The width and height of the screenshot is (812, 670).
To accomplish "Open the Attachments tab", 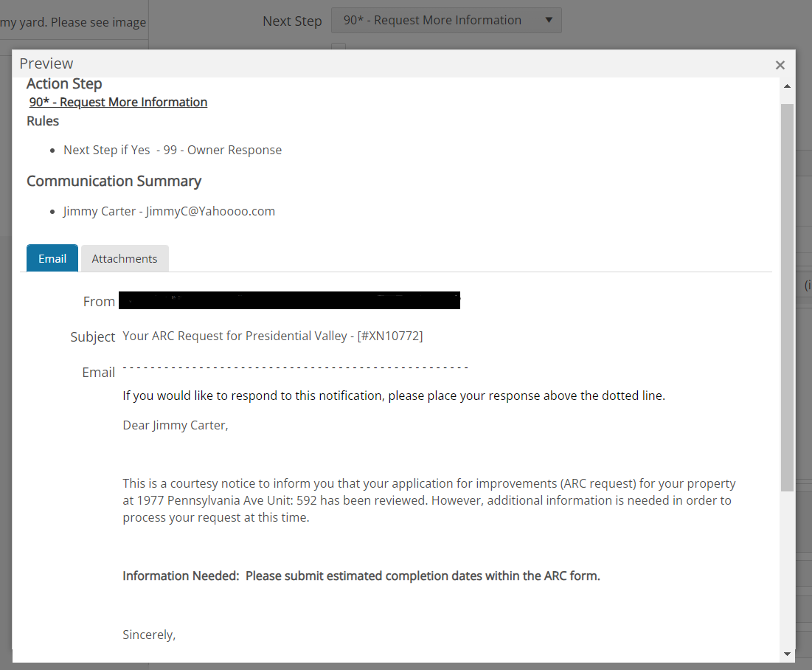I will [125, 258].
